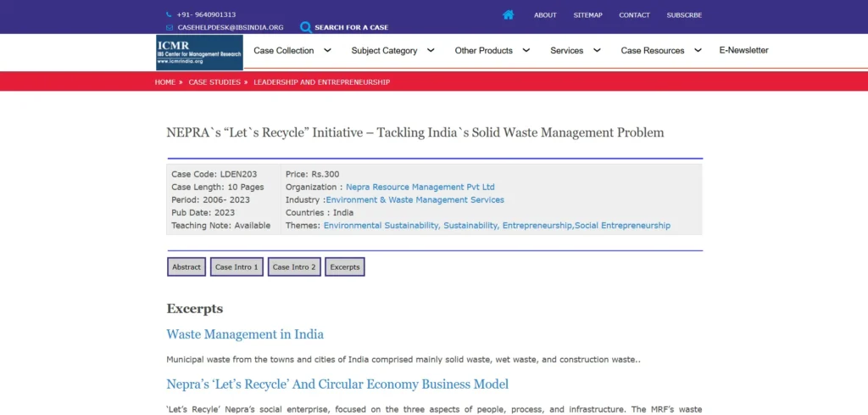Viewport: 868px width, 415px height.
Task: Open the Environment & Waste Management Services link
Action: 415,200
